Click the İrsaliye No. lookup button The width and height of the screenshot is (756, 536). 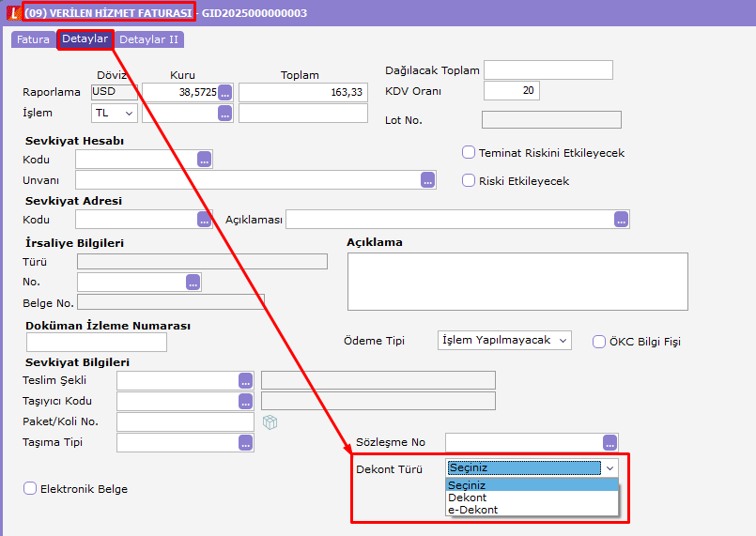tap(193, 282)
